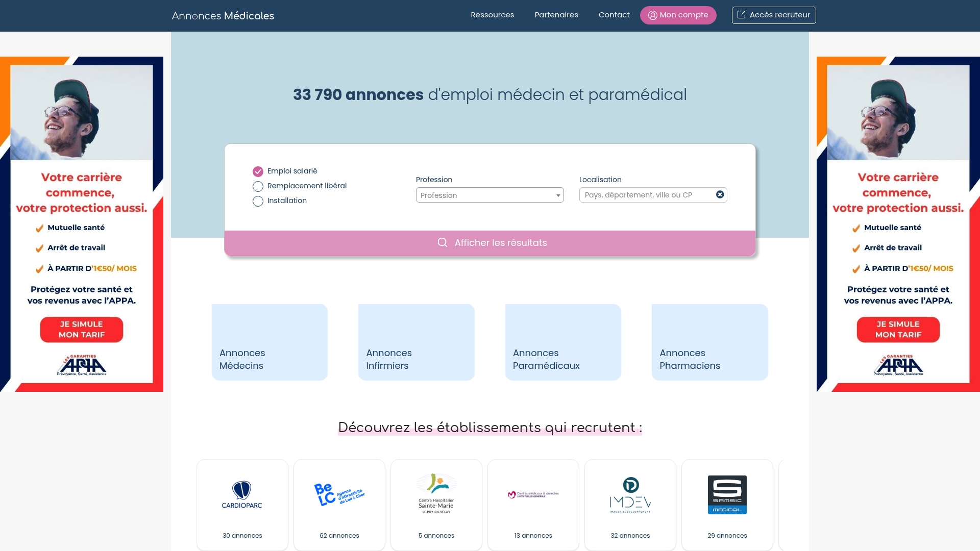The height and width of the screenshot is (551, 980).
Task: Open the Be LC agency card
Action: coord(339,505)
